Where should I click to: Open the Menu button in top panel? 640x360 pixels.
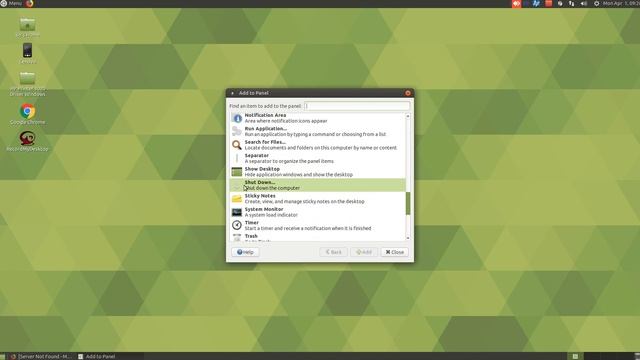11,3
